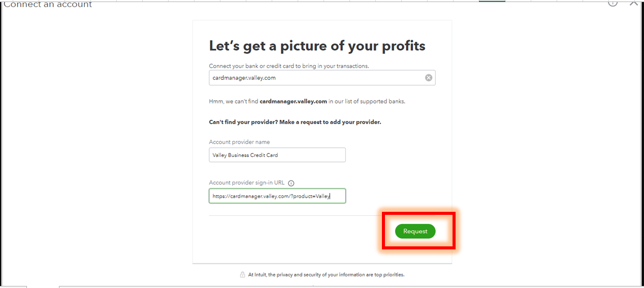Click the Can't find your provider prompt
The image size is (644, 288).
[295, 122]
